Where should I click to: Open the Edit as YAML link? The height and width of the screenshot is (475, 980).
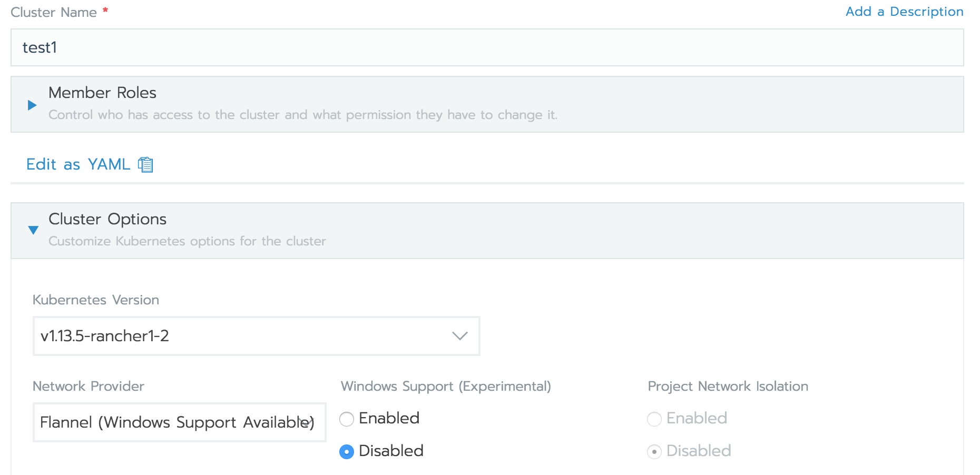pyautogui.click(x=78, y=164)
